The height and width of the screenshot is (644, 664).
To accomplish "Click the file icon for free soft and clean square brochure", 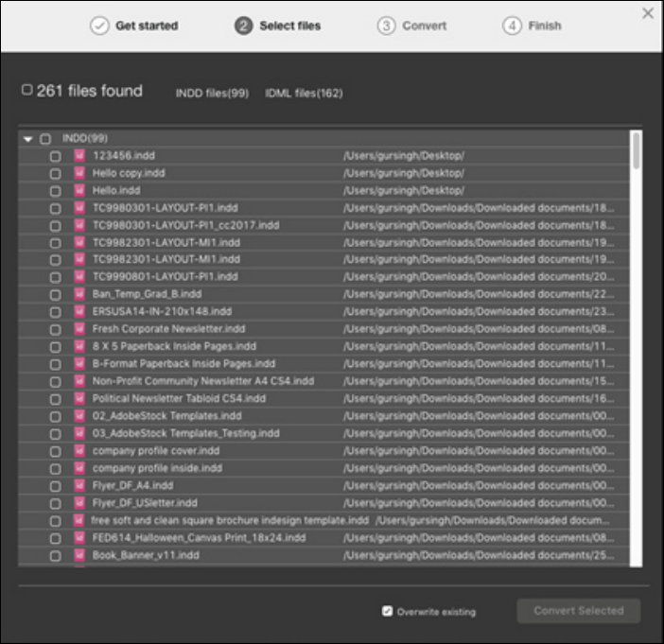I will [79, 520].
